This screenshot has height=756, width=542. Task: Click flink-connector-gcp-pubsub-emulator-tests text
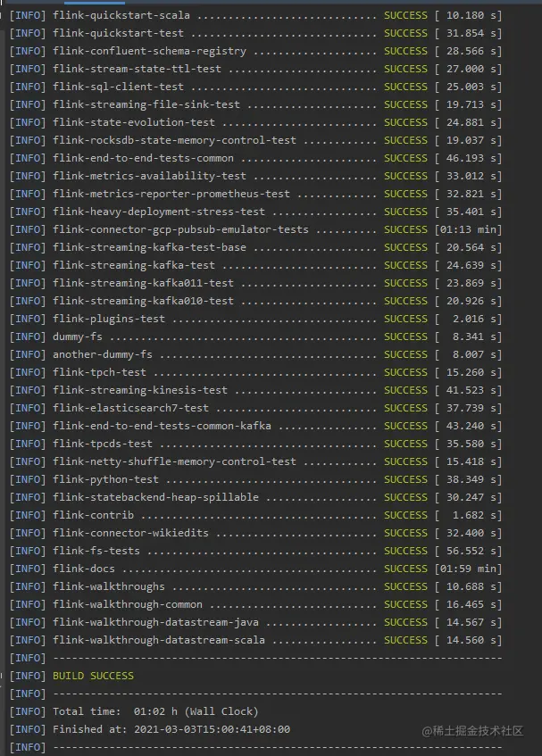(x=181, y=229)
